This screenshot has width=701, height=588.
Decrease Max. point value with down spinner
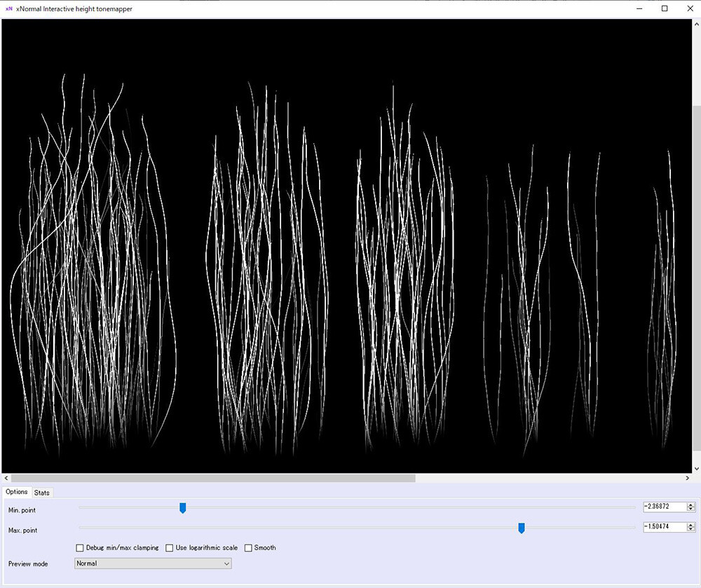[x=690, y=529]
